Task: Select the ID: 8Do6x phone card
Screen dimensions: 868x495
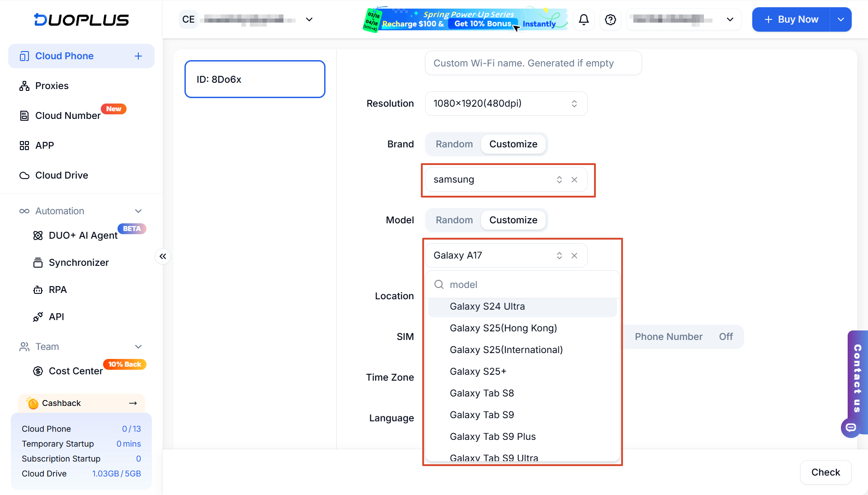Action: [255, 79]
